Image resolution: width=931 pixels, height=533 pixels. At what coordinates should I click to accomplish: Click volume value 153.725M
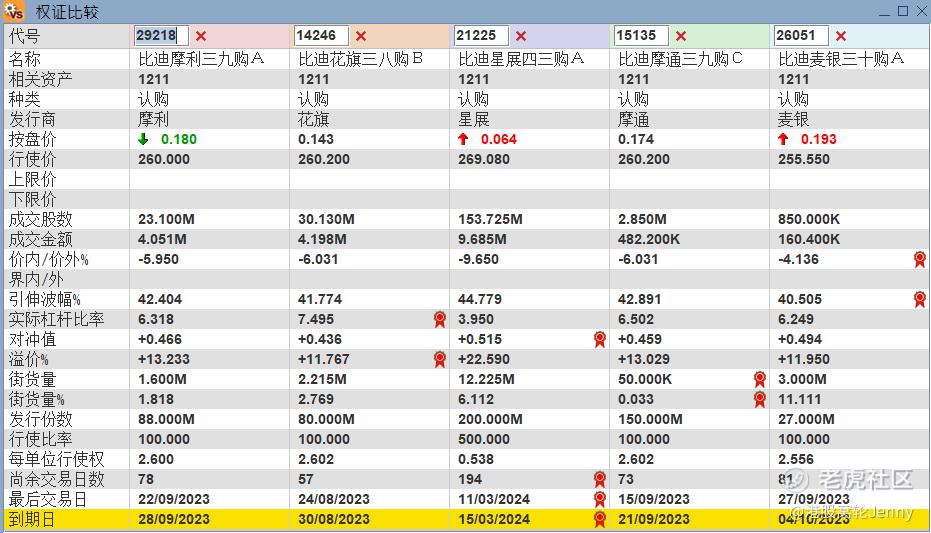point(490,220)
